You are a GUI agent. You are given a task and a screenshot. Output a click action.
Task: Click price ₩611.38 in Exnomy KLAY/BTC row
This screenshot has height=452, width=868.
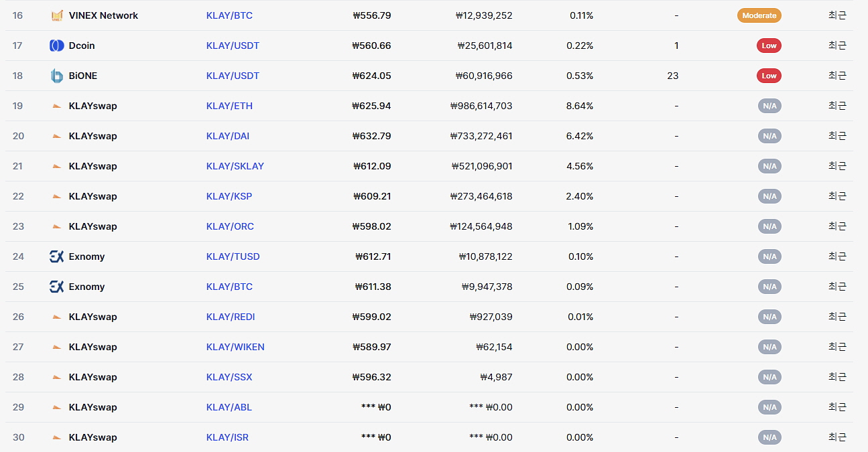373,287
